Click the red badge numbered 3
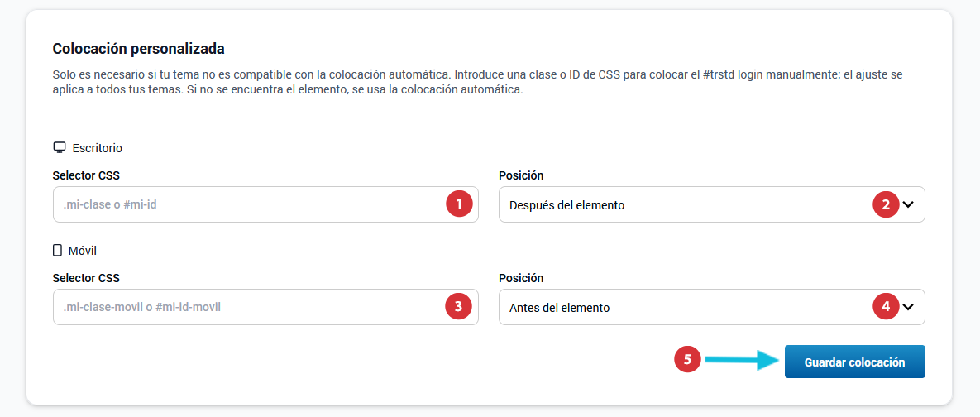The height and width of the screenshot is (417, 980). [x=459, y=306]
